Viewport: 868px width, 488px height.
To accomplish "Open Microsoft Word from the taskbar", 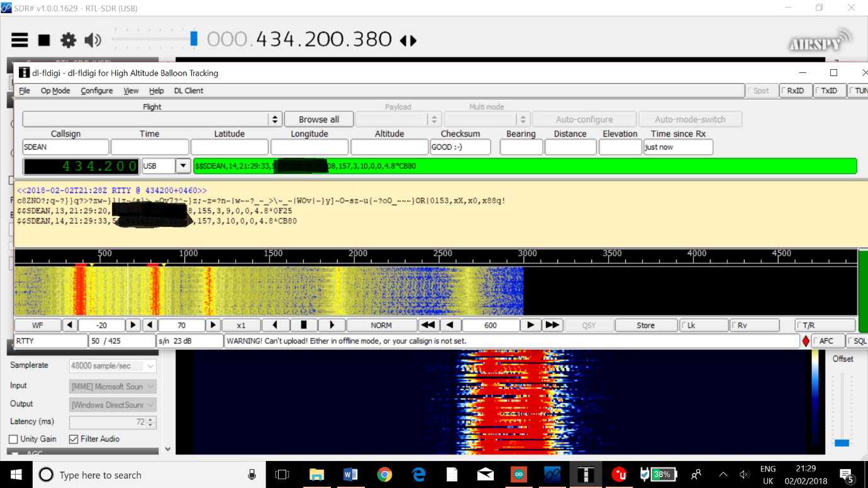I will tap(350, 475).
